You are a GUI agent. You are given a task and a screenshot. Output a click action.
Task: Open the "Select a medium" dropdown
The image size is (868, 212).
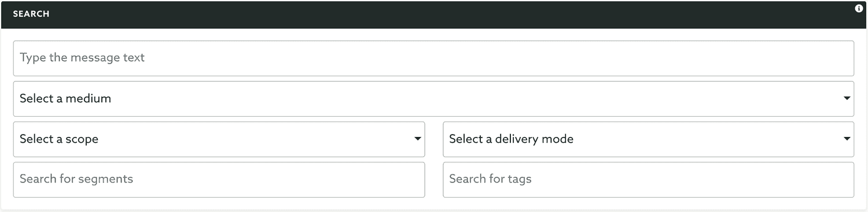[x=433, y=99]
